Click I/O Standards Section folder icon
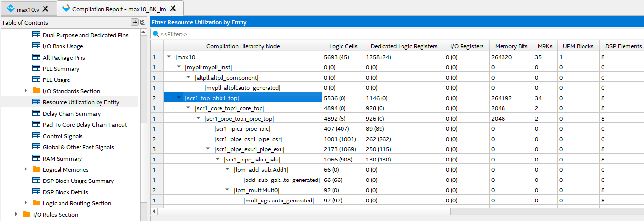The width and height of the screenshot is (644, 221). click(x=36, y=91)
